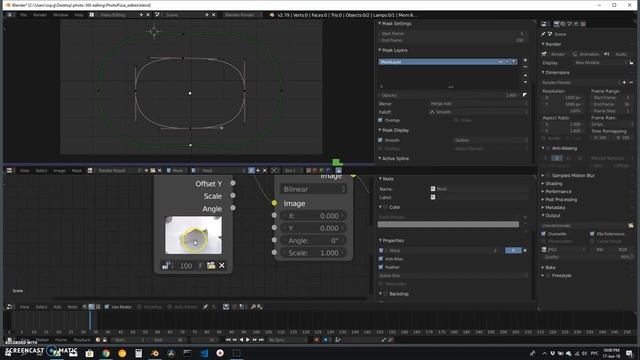Collapse the Dimensions panel
This screenshot has width=640, height=360.
(x=543, y=73)
